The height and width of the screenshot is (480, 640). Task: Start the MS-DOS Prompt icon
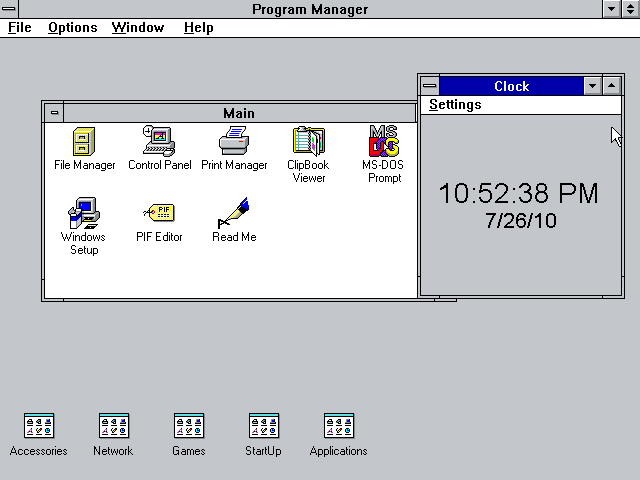pyautogui.click(x=384, y=141)
